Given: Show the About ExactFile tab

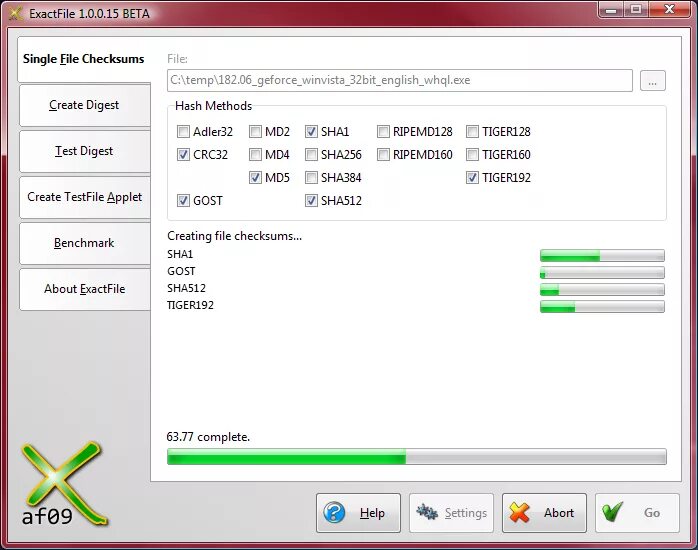Looking at the screenshot, I should coord(85,289).
